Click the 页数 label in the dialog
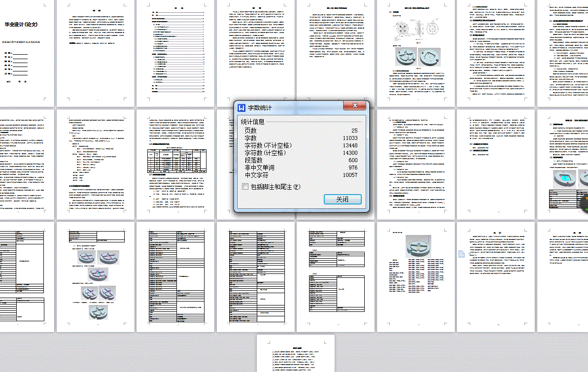This screenshot has height=372, width=588. [250, 131]
